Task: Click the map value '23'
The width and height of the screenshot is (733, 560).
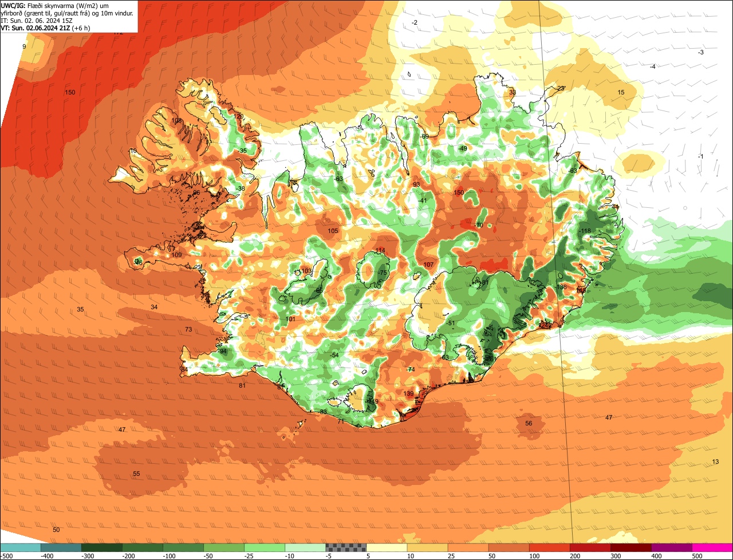Action: 561,88
